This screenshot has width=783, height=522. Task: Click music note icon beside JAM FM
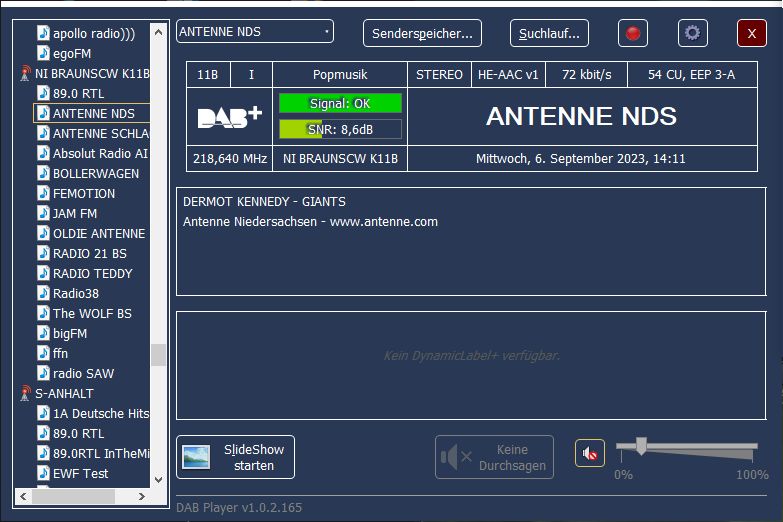(43, 213)
